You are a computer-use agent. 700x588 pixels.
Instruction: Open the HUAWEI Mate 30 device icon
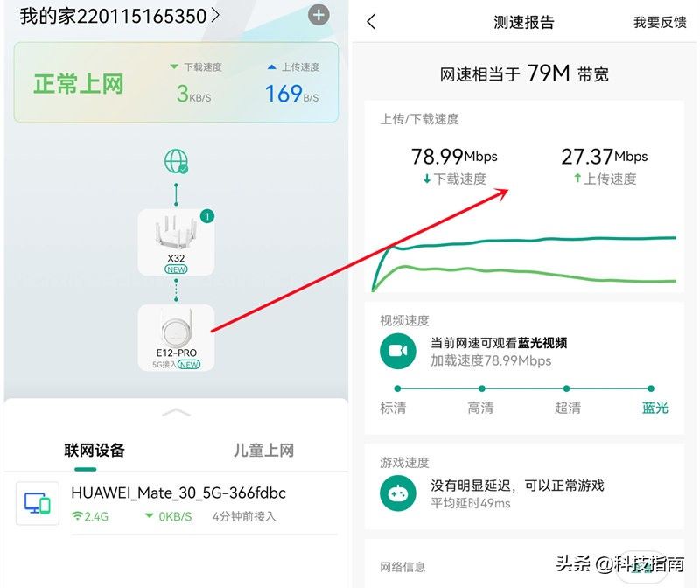[38, 503]
